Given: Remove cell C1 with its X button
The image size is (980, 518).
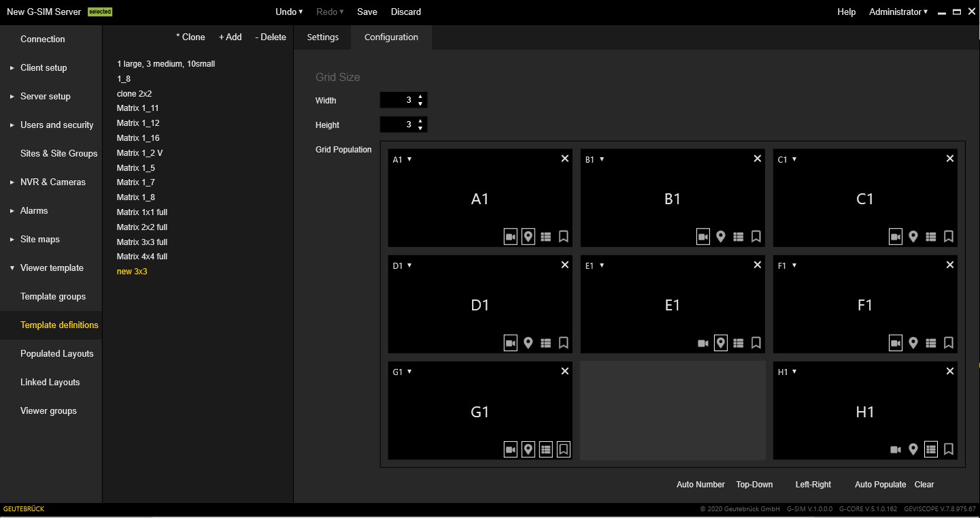Looking at the screenshot, I should 950,159.
